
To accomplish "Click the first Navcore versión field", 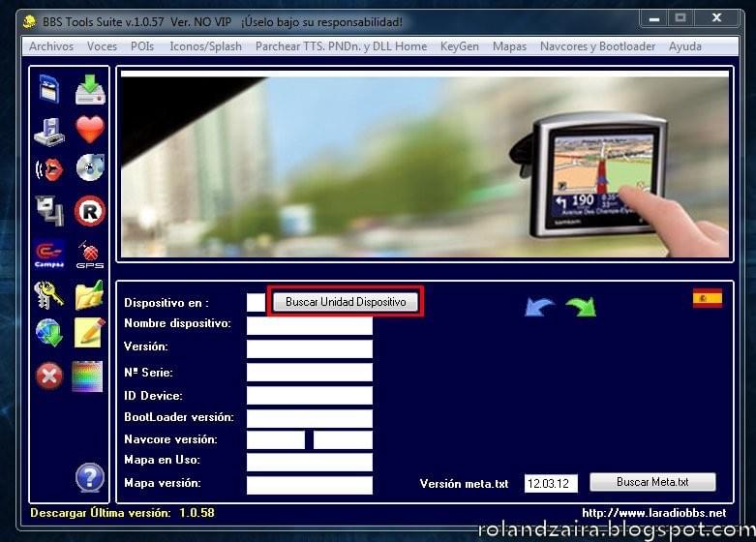I will (276, 439).
